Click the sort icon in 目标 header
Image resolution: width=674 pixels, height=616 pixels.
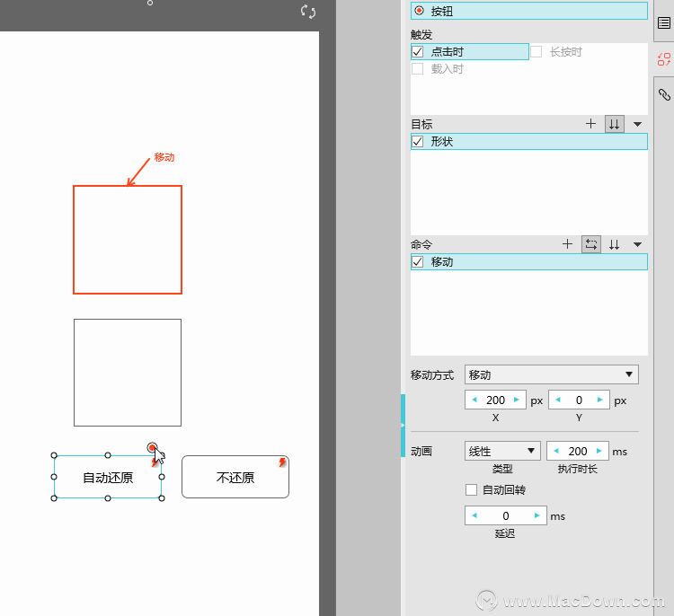615,124
